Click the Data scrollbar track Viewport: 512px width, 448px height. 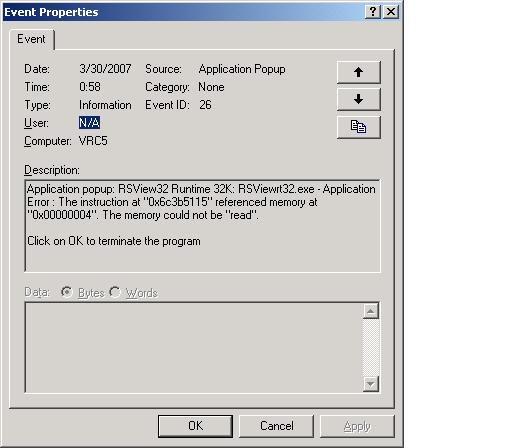[371, 348]
